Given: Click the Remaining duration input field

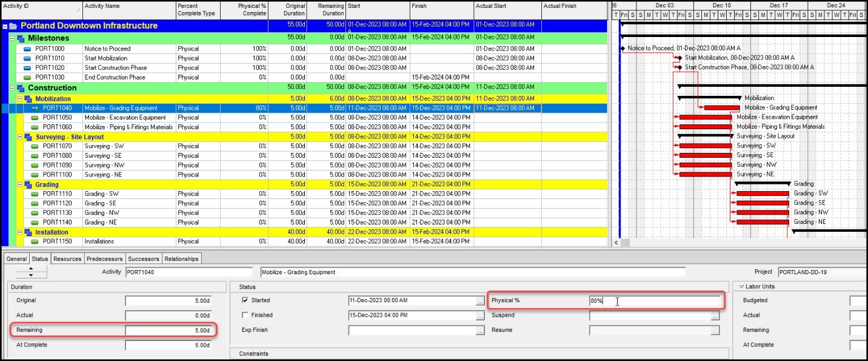Looking at the screenshot, I should pos(168,331).
